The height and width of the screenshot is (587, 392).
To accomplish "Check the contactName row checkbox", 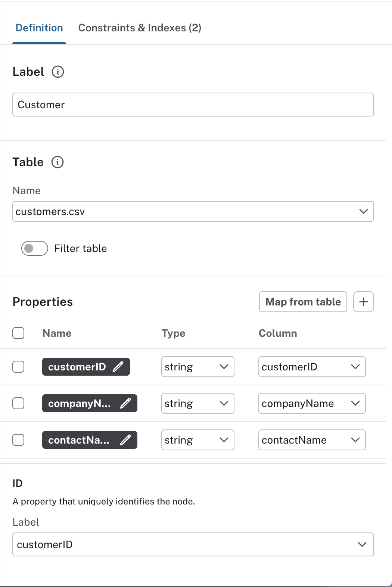I will (x=18, y=440).
